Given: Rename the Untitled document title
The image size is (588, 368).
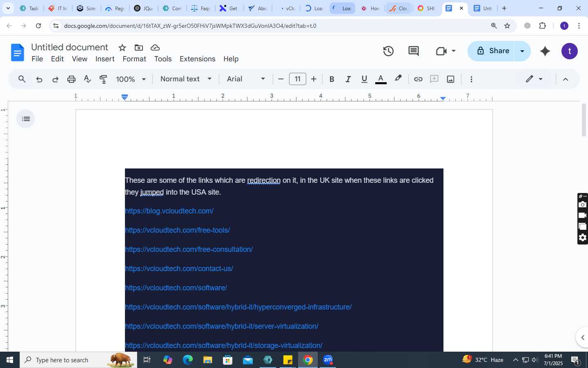Looking at the screenshot, I should (69, 47).
